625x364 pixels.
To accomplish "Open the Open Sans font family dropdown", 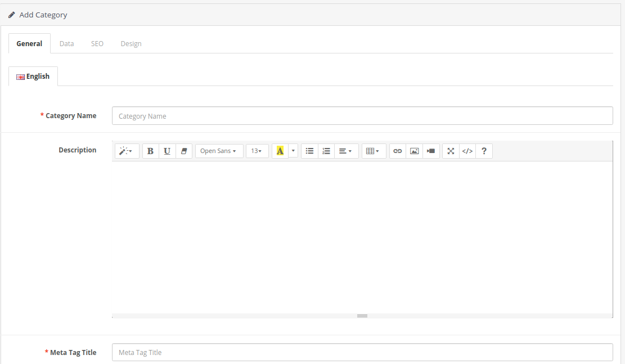I will coord(219,151).
